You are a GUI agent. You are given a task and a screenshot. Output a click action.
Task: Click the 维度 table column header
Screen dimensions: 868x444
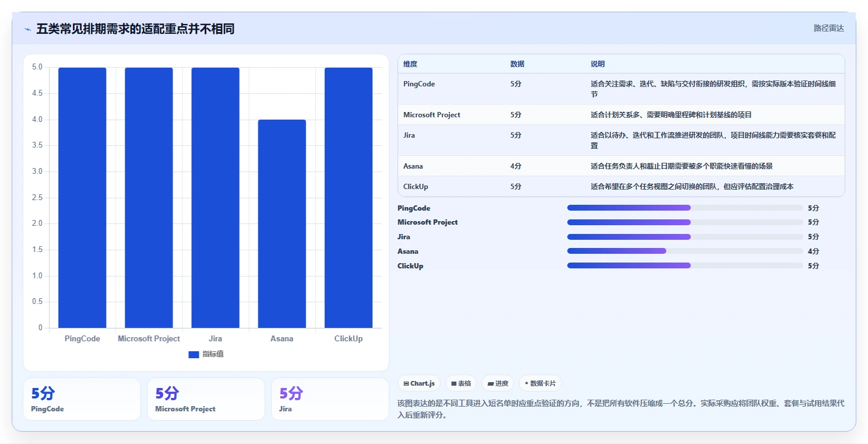pos(410,64)
